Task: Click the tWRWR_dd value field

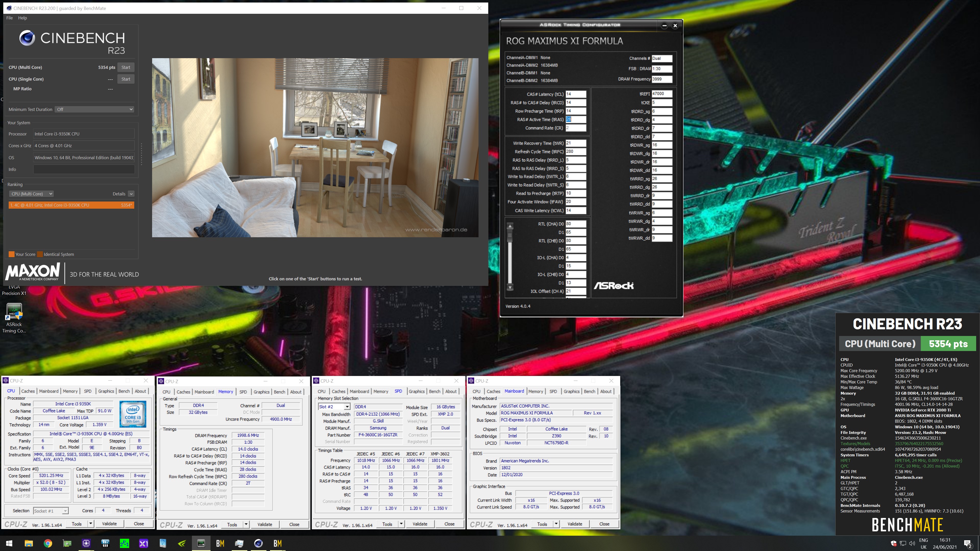Action: [x=662, y=238]
